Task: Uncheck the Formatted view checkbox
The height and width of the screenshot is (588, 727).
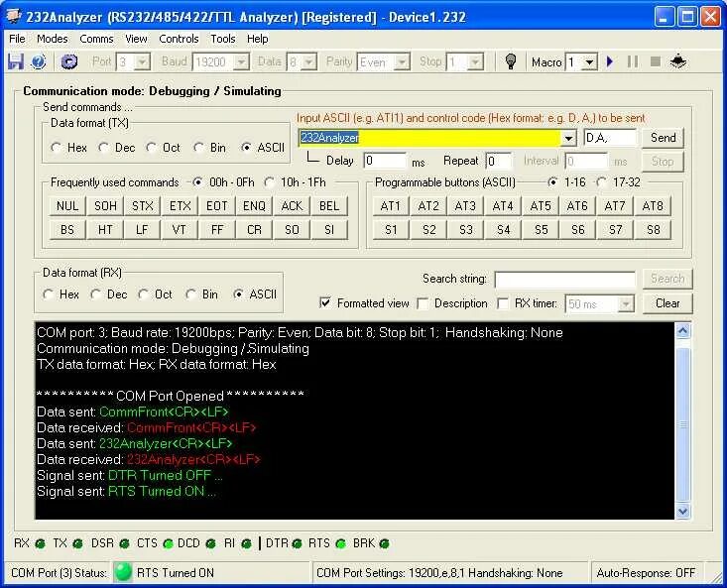Action: coord(325,303)
